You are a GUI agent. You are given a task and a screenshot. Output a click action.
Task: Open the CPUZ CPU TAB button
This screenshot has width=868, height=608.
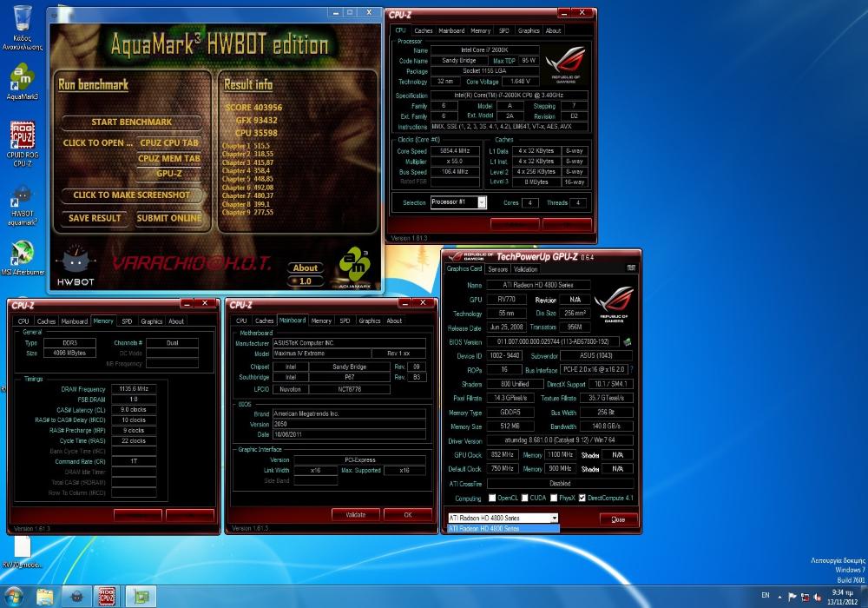point(169,142)
